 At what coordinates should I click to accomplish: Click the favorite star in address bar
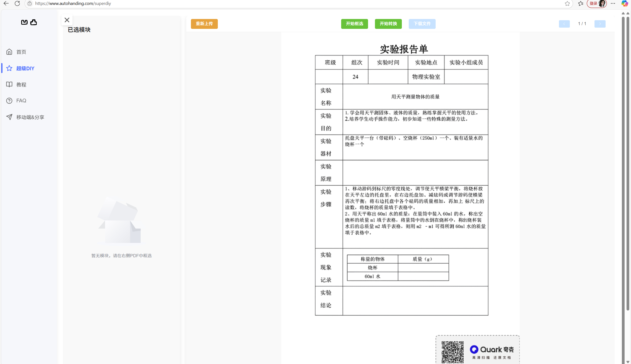tap(567, 3)
